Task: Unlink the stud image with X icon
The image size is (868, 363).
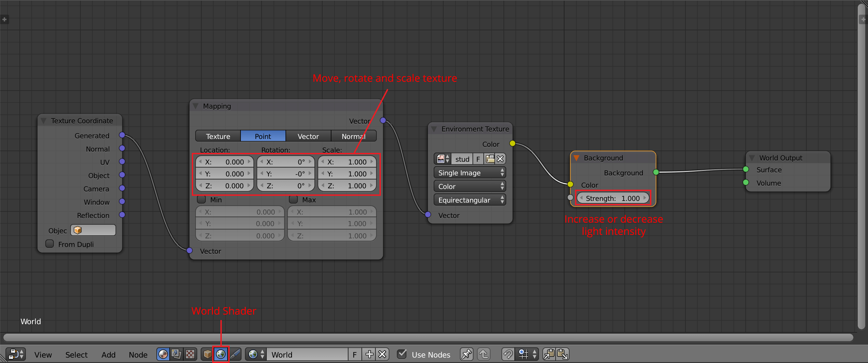Action: click(500, 159)
